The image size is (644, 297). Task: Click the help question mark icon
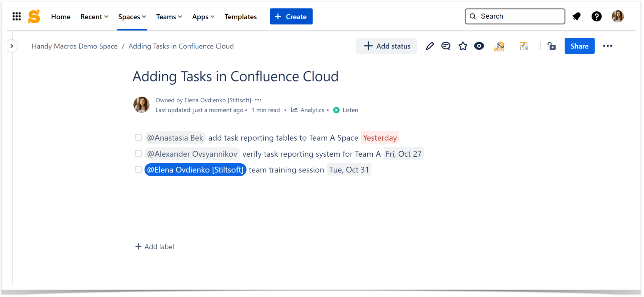[597, 16]
